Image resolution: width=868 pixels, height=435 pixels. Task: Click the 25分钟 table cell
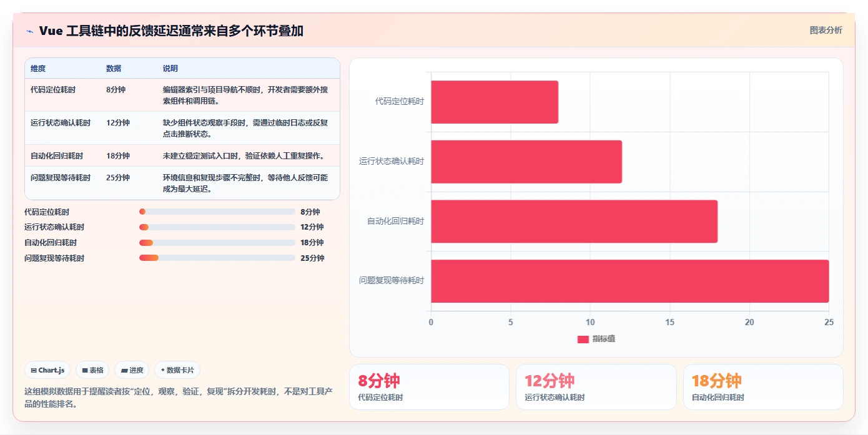click(x=118, y=178)
